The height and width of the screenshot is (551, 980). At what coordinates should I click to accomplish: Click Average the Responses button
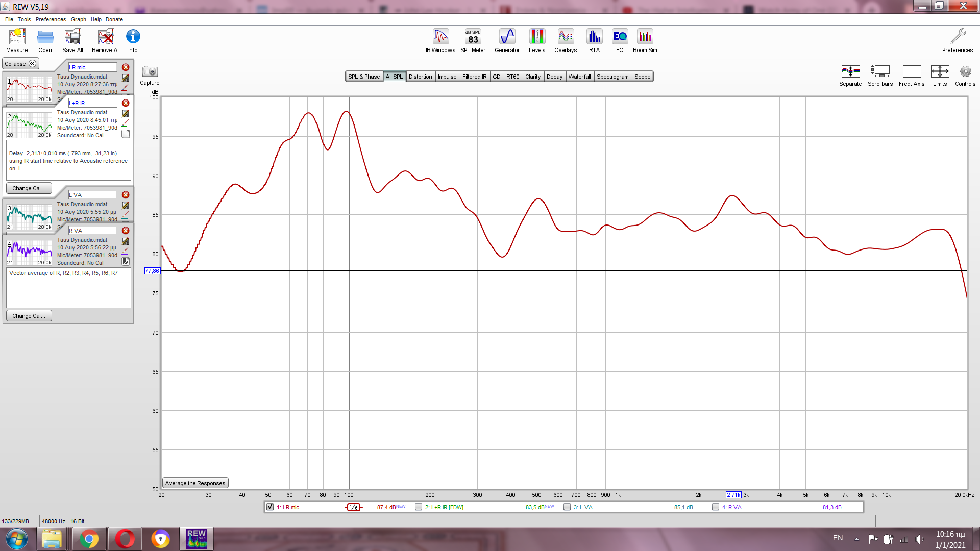195,483
